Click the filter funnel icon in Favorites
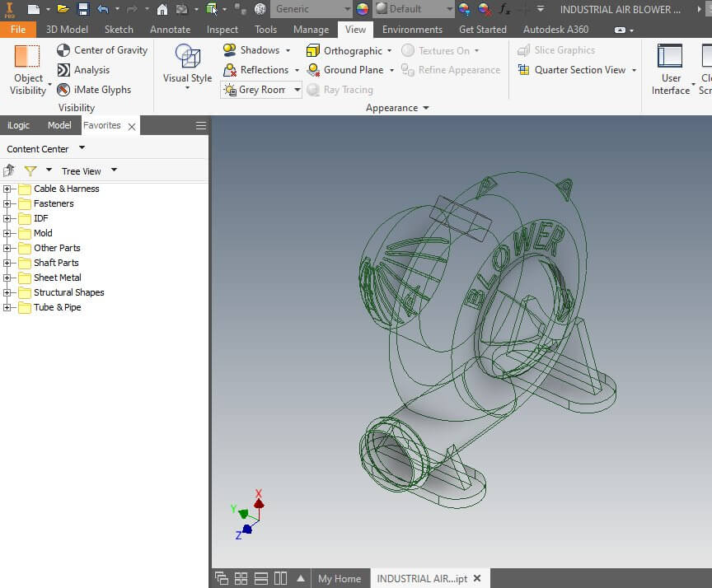The width and height of the screenshot is (712, 588). click(30, 171)
